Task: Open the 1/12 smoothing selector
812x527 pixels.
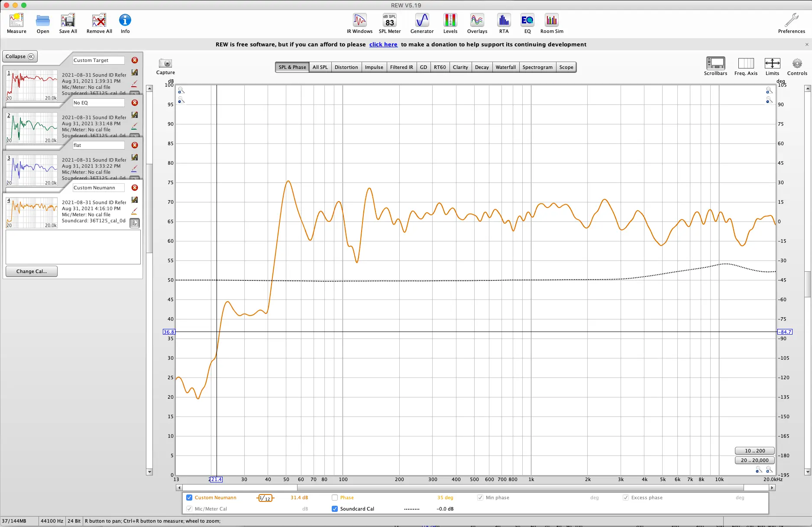Action: pyautogui.click(x=265, y=498)
